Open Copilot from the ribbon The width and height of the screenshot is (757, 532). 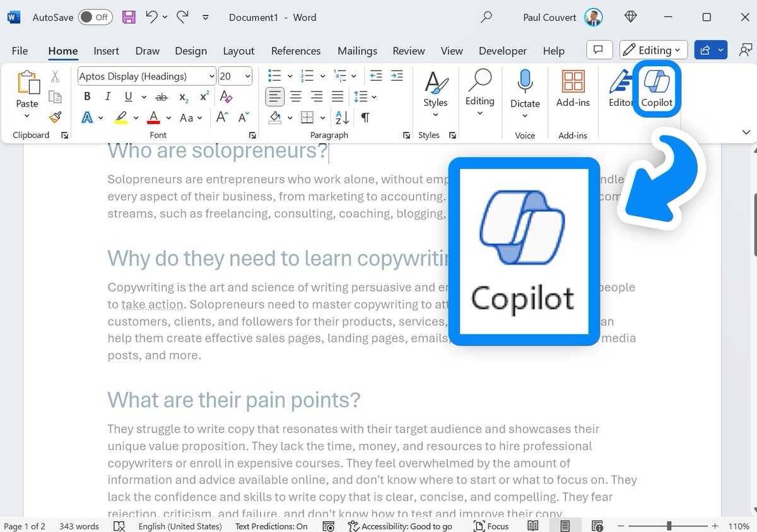(657, 88)
